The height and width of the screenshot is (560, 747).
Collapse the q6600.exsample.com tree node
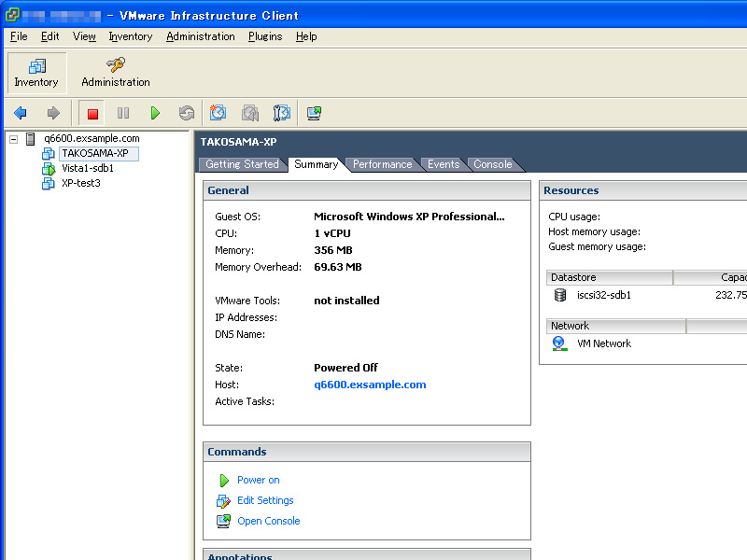14,139
